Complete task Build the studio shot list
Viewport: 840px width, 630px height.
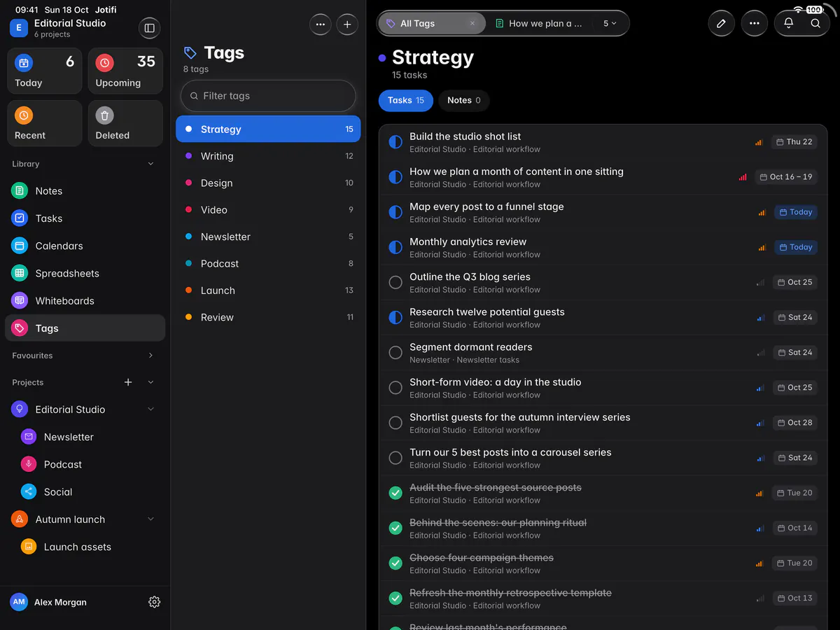tap(395, 142)
